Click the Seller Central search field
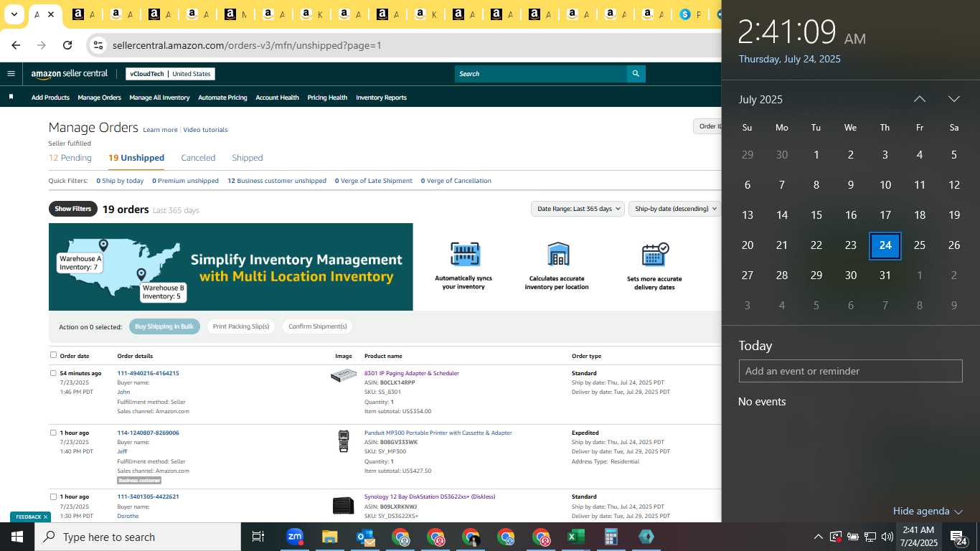The height and width of the screenshot is (551, 980). coord(541,73)
